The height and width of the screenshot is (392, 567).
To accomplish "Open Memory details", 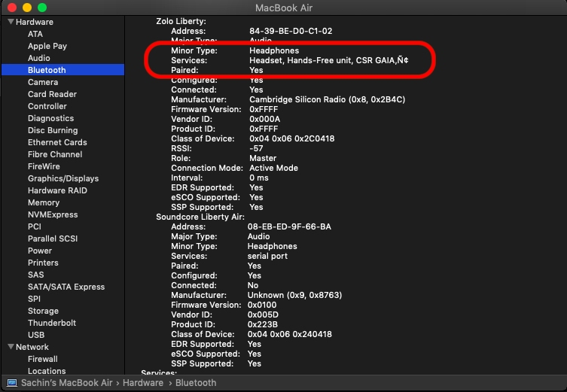I will point(44,202).
